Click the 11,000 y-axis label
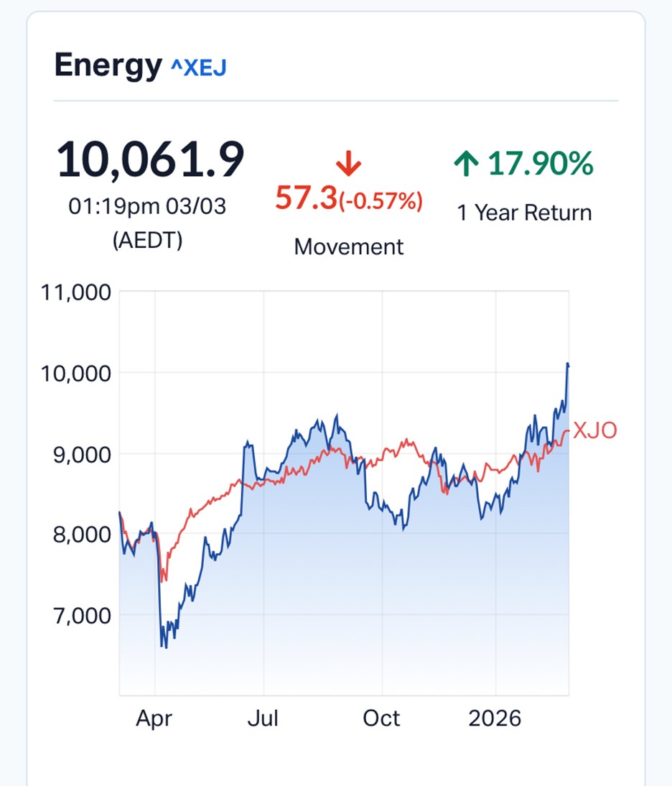The height and width of the screenshot is (786, 672). tap(78, 292)
